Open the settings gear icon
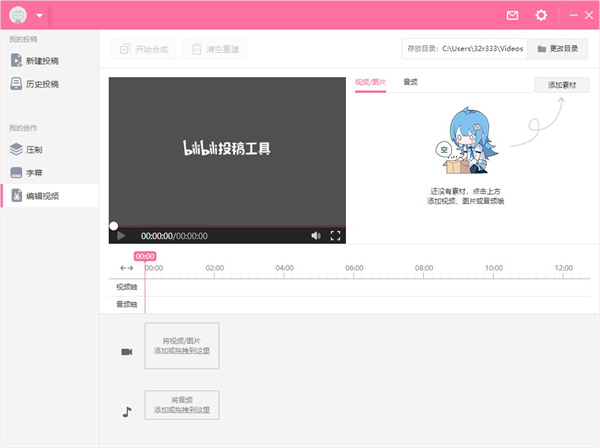Screen dimensions: 600x448 pos(541,16)
